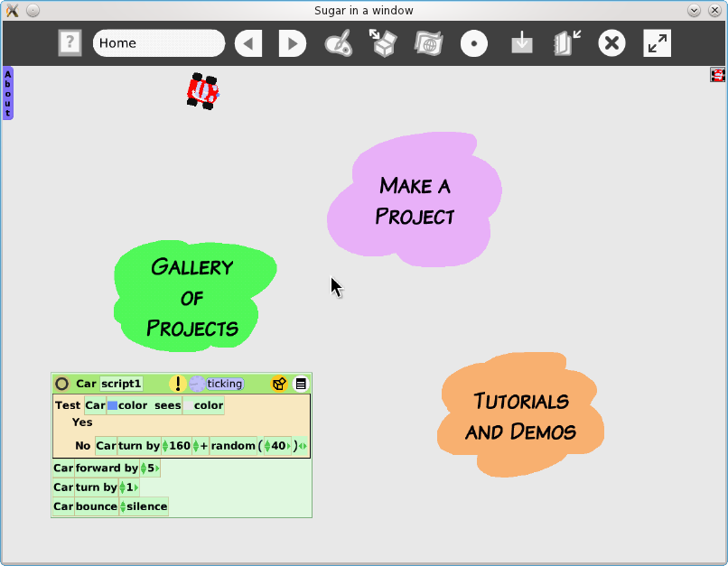Click the Yes label in Test block
This screenshot has height=566, width=728.
[x=82, y=422]
